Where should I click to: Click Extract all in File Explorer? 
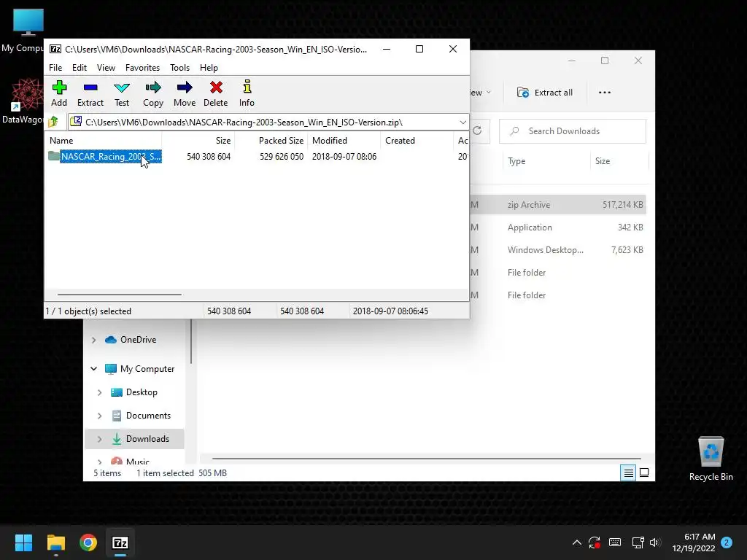(x=545, y=93)
